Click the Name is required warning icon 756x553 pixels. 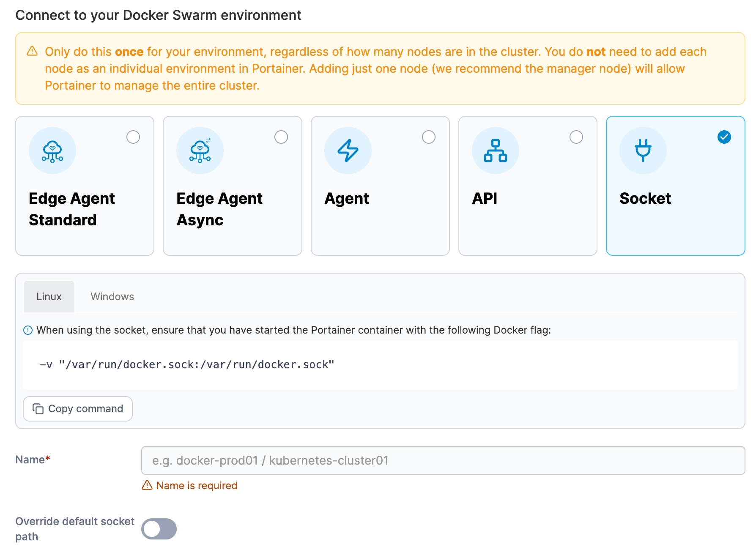click(147, 485)
